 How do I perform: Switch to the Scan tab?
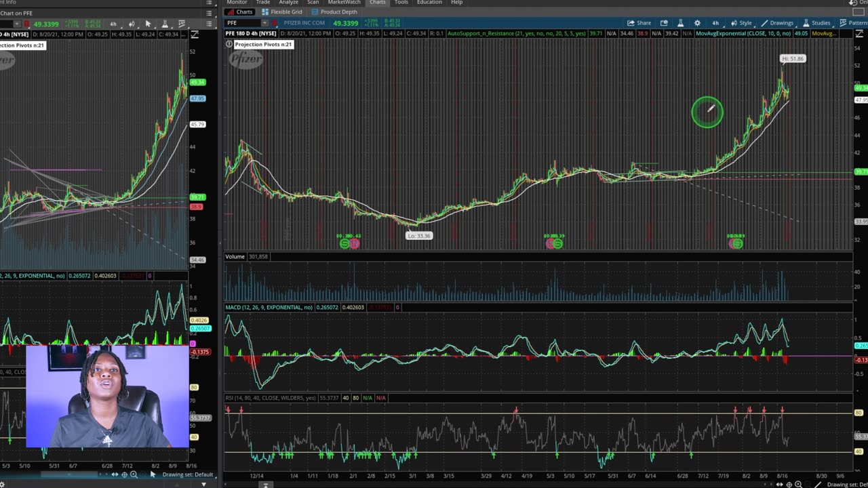coord(313,3)
